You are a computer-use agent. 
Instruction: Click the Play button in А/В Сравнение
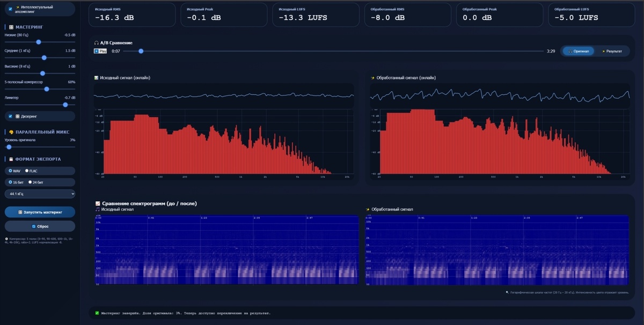pyautogui.click(x=100, y=50)
